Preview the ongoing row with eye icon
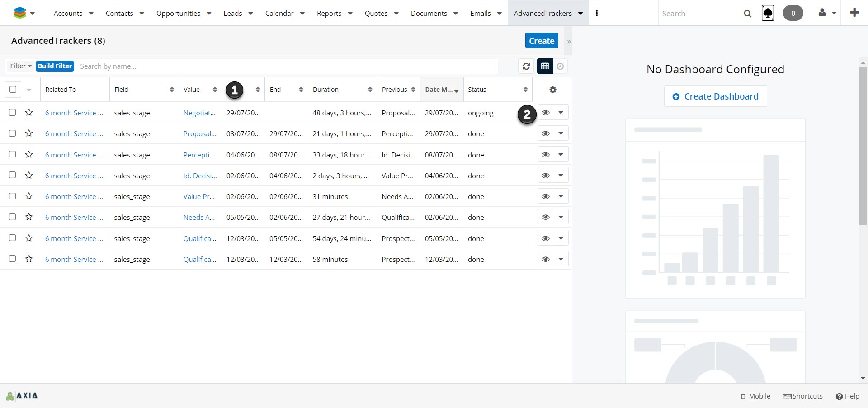Screen dimensions: 868x408 [546, 113]
